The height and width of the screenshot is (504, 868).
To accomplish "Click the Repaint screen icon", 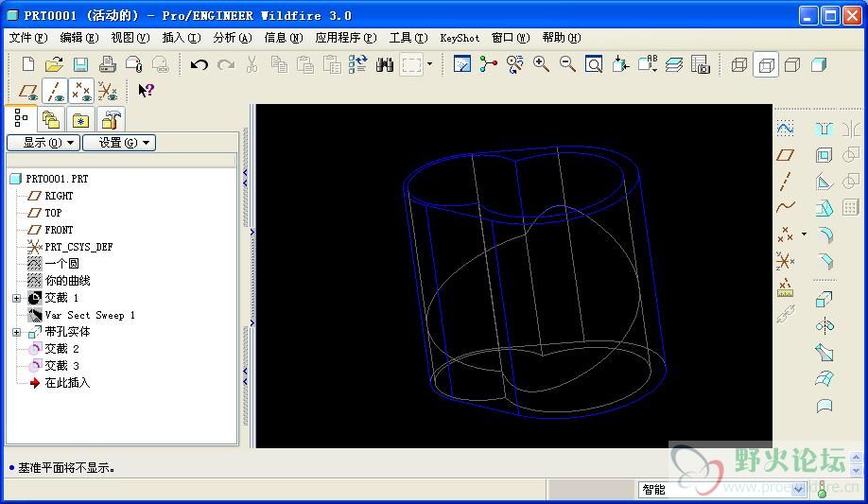I will pos(461,64).
